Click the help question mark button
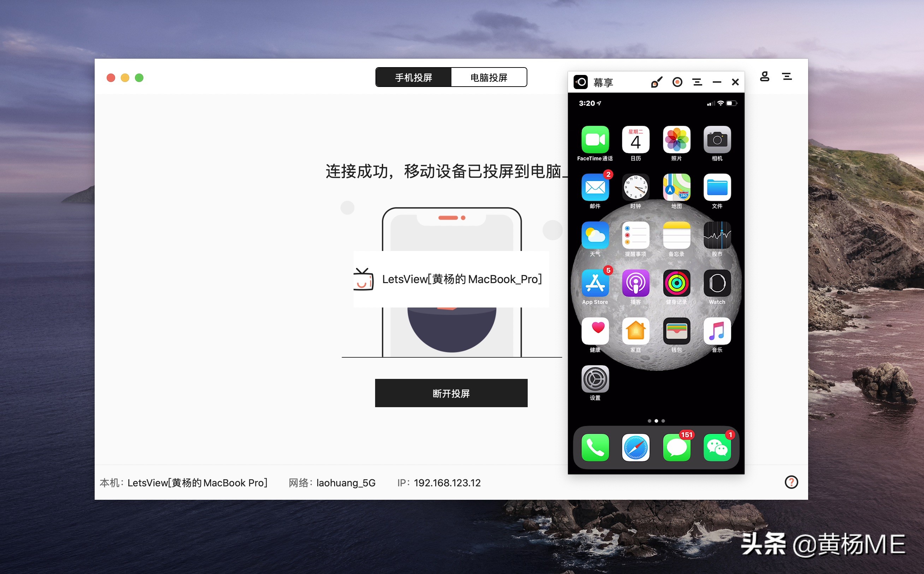Viewport: 924px width, 574px height. pos(791,481)
